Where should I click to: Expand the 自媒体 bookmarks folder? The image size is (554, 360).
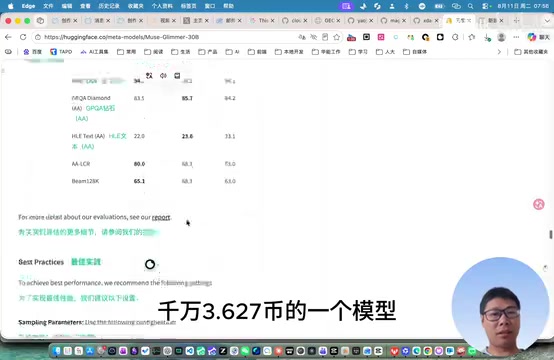point(415,52)
